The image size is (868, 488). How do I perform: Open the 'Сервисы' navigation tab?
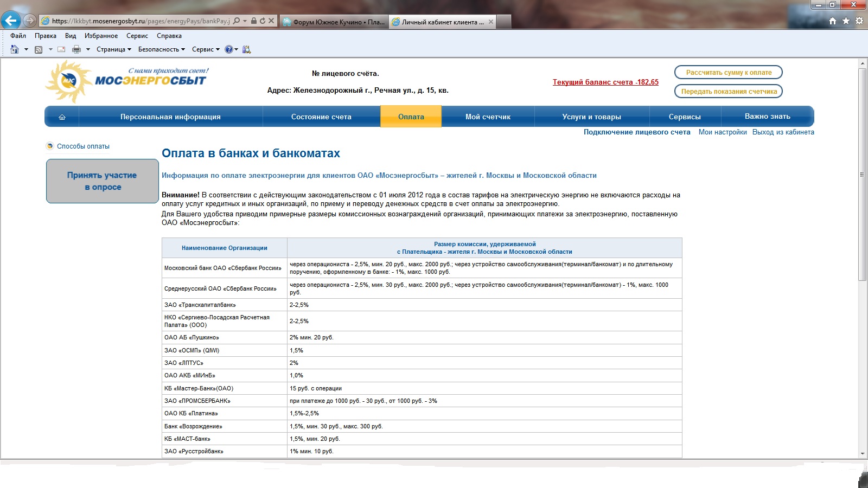[685, 117]
